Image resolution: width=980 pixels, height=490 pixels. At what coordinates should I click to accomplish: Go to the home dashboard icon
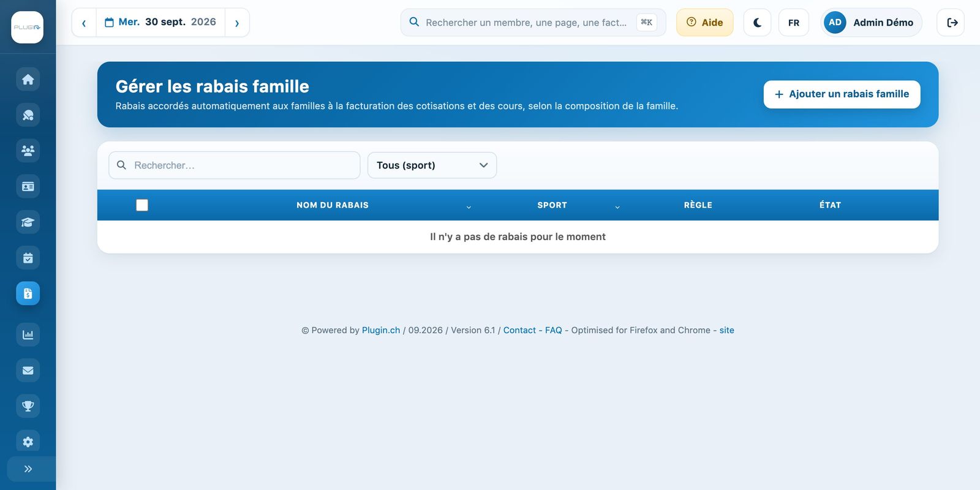(x=28, y=80)
